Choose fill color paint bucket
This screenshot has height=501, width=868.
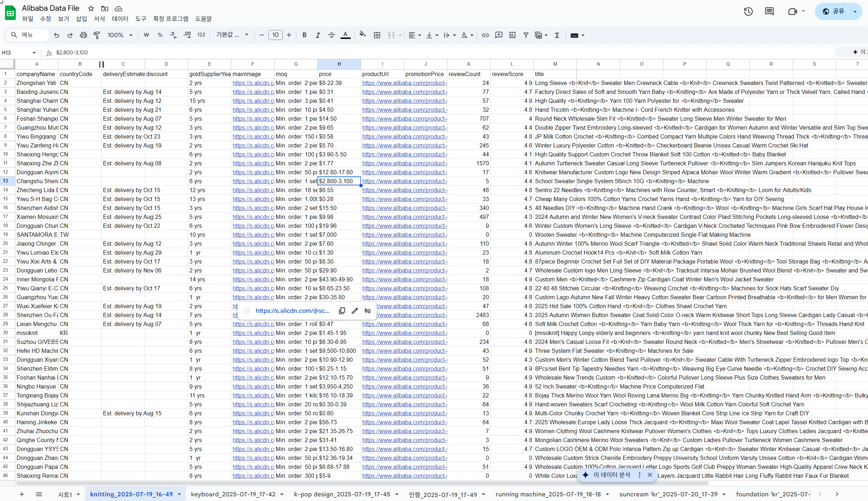coord(362,35)
